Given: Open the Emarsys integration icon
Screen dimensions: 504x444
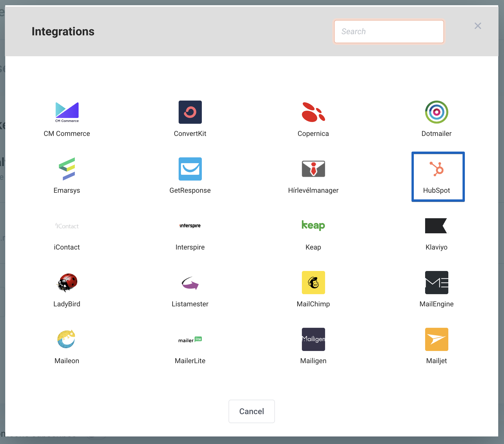Looking at the screenshot, I should point(67,169).
